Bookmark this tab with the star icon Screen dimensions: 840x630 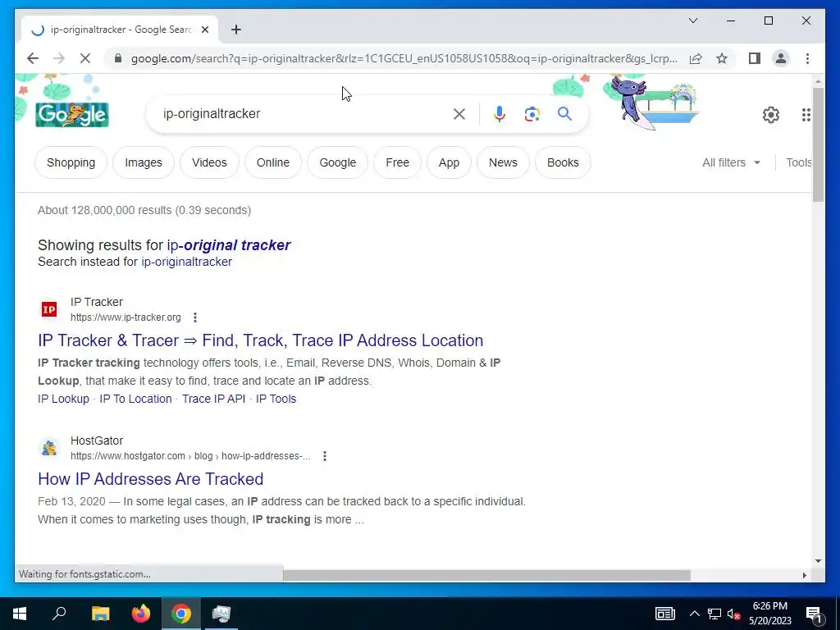point(722,58)
